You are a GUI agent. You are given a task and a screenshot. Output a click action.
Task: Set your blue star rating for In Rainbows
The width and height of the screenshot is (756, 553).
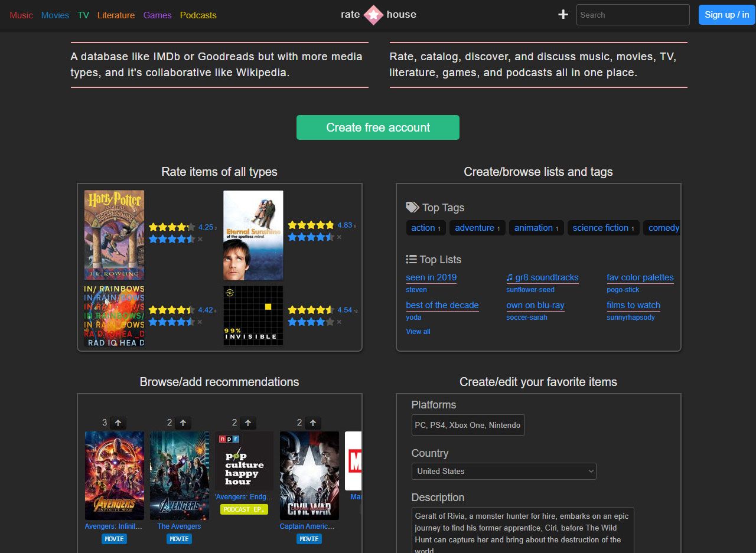[171, 322]
